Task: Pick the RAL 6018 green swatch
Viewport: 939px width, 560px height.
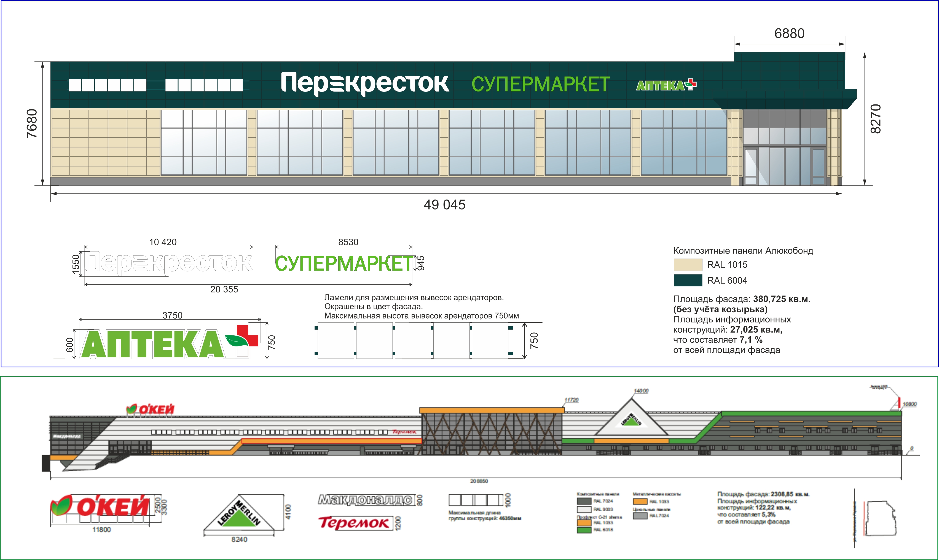Action: [584, 530]
